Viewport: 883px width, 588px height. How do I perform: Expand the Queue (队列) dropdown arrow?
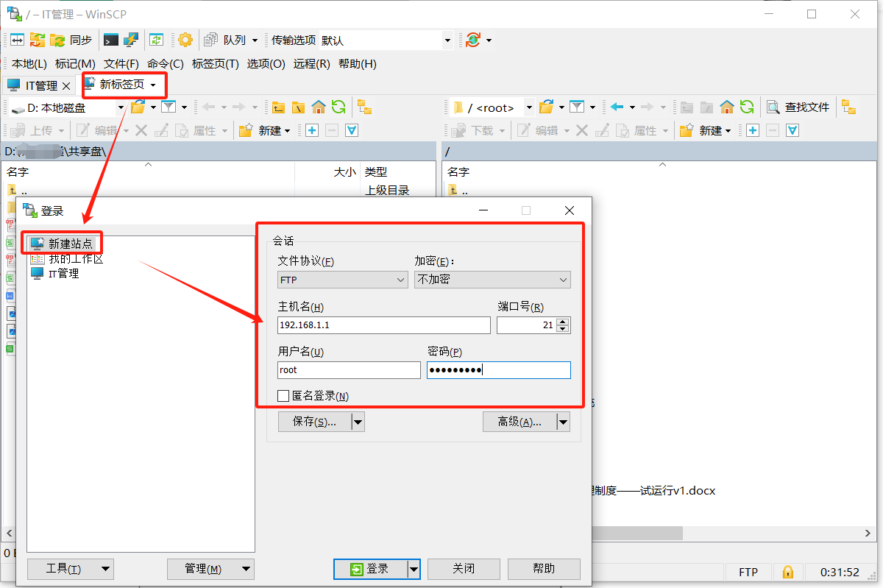point(255,40)
